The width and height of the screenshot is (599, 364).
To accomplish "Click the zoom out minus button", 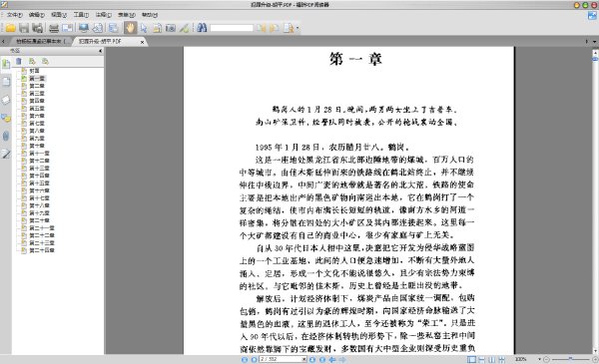I will [547, 359].
